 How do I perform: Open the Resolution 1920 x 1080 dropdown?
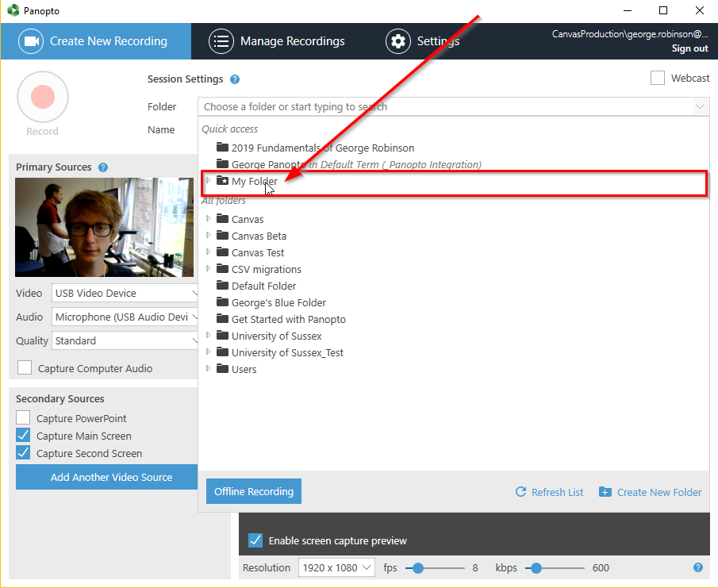(x=336, y=568)
